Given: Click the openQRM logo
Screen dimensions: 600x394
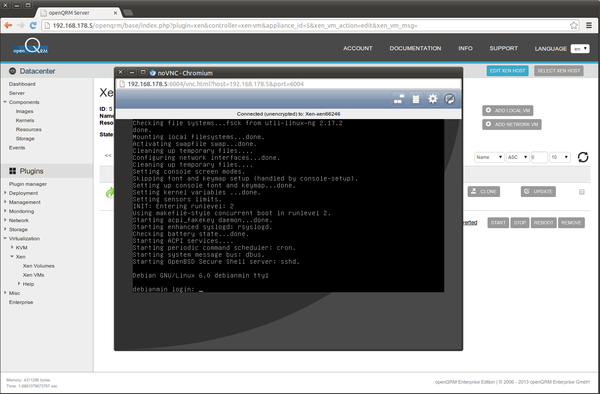Looking at the screenshot, I should 31,47.
